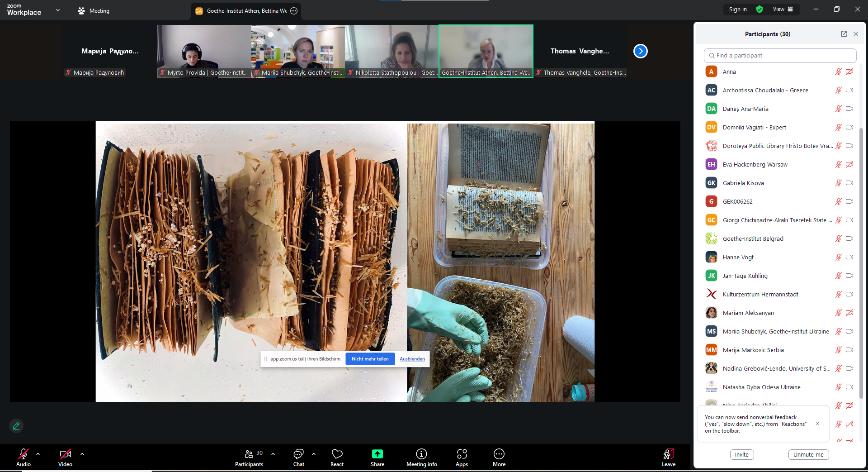The width and height of the screenshot is (868, 472).
Task: Open the React emoji menu
Action: click(x=337, y=457)
